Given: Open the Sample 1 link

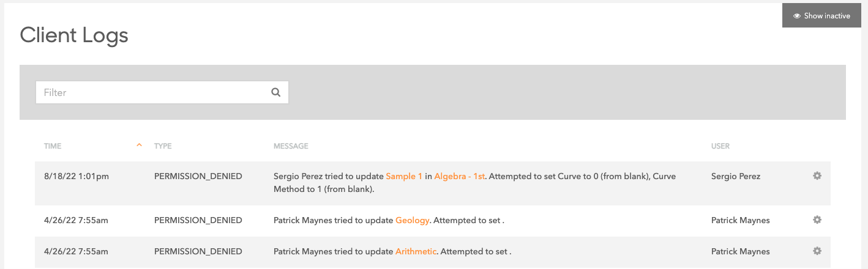Looking at the screenshot, I should point(404,177).
